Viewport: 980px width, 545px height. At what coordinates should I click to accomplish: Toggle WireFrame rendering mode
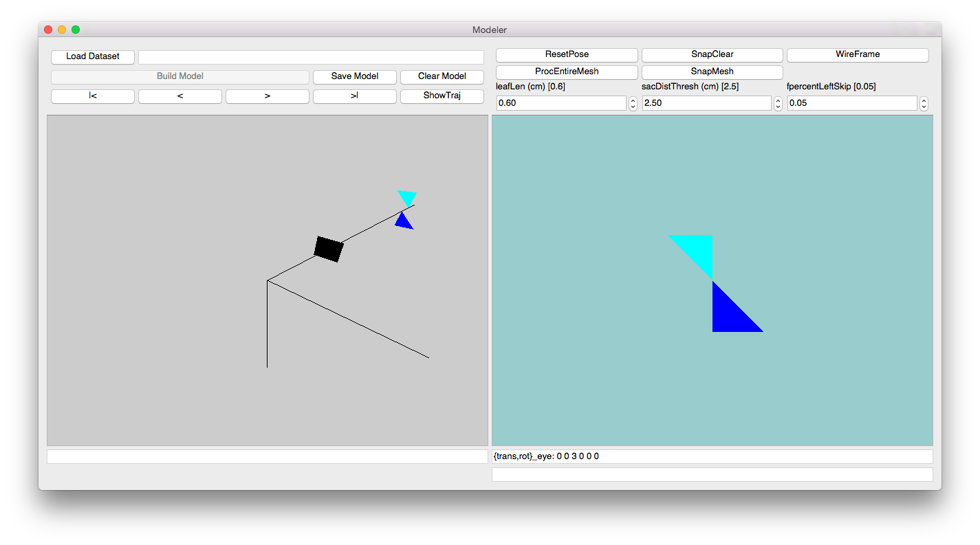858,54
